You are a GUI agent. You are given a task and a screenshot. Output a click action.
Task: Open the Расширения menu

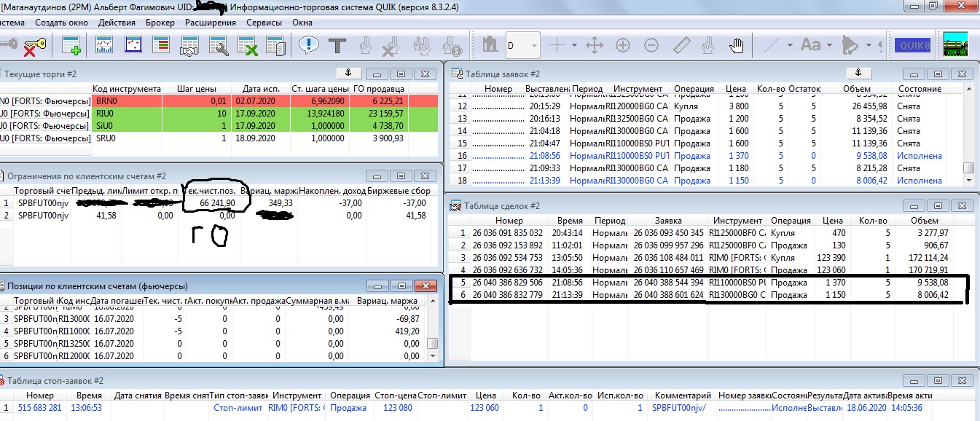[210, 23]
